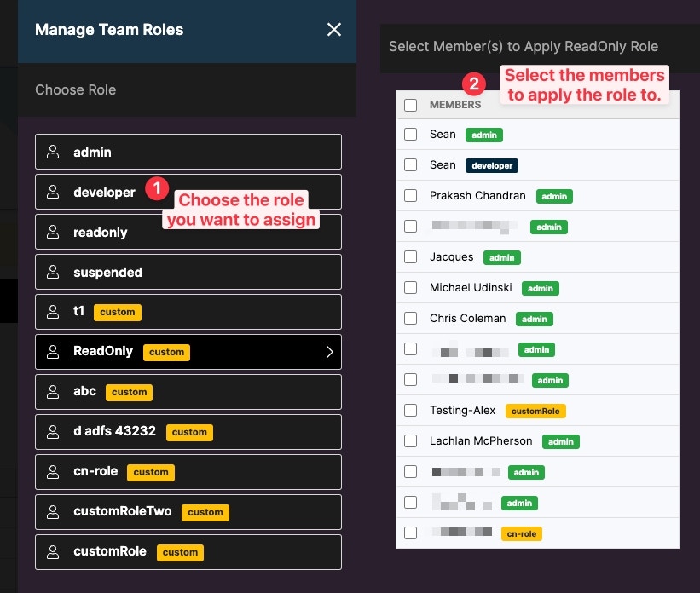Click the customRole badge beside Testing-Alex
700x593 pixels.
click(535, 411)
